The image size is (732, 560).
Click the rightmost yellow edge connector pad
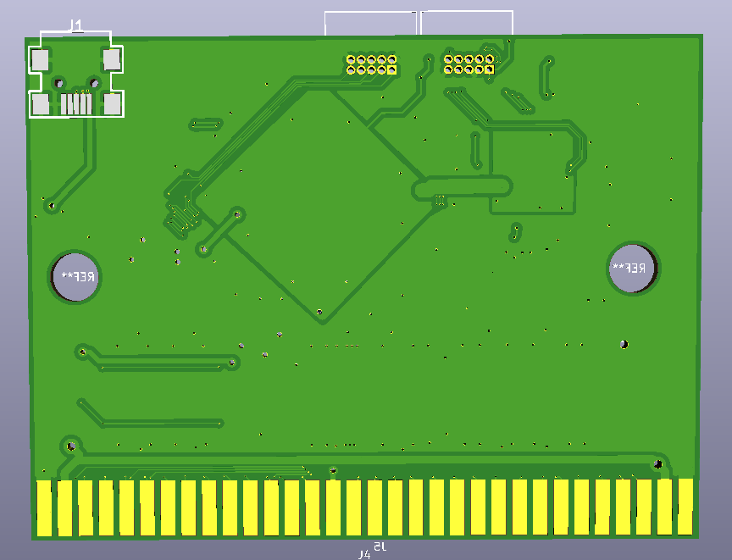coord(685,507)
